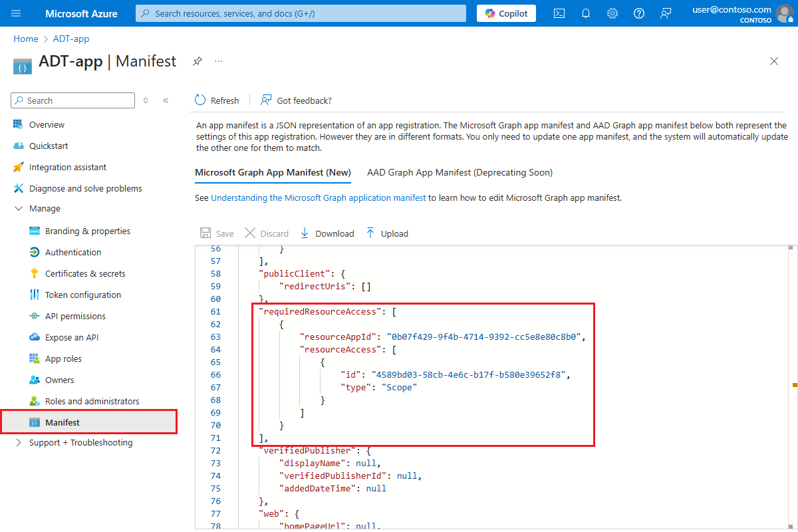Viewport: 798px width, 532px height.
Task: Open the Azure portal hamburger menu
Action: tap(17, 13)
